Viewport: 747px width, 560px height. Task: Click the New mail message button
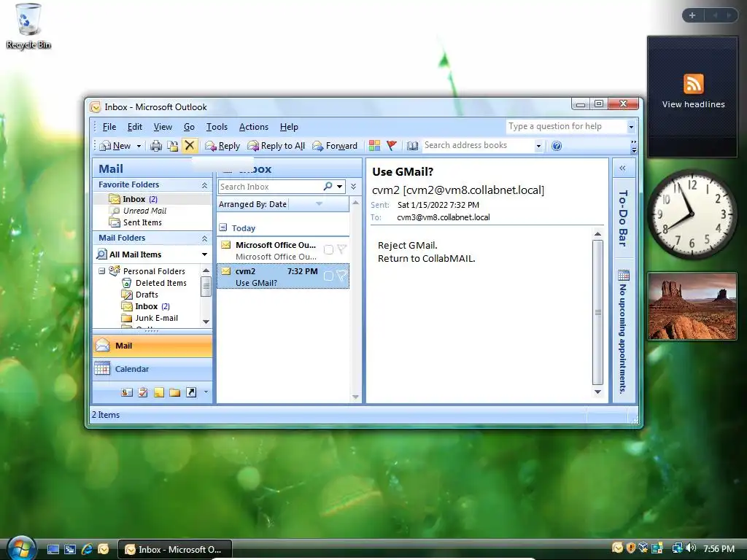tap(115, 146)
